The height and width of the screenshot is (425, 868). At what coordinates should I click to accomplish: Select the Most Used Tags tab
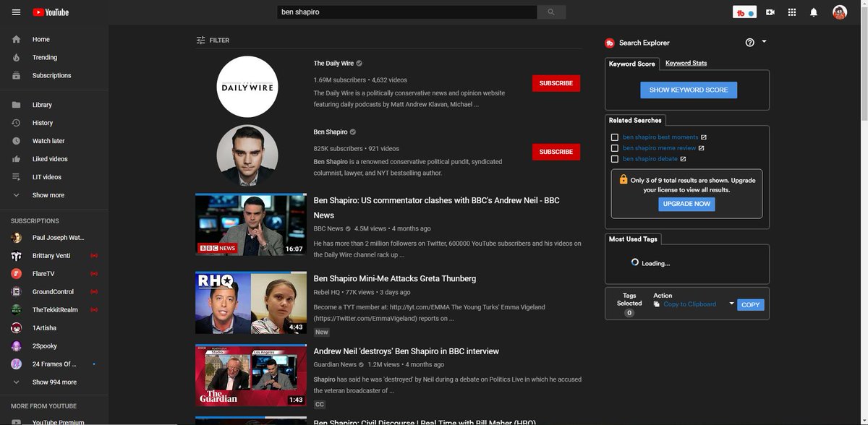point(633,239)
